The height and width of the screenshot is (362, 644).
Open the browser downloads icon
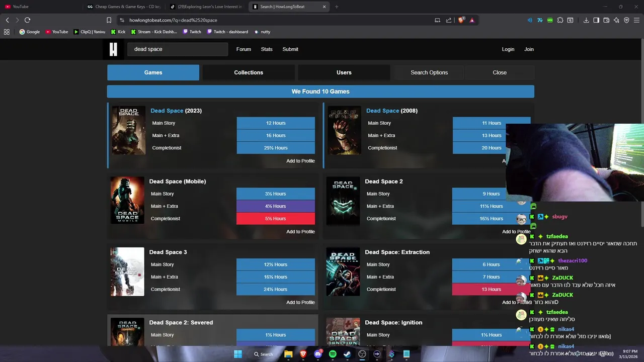pos(586,20)
